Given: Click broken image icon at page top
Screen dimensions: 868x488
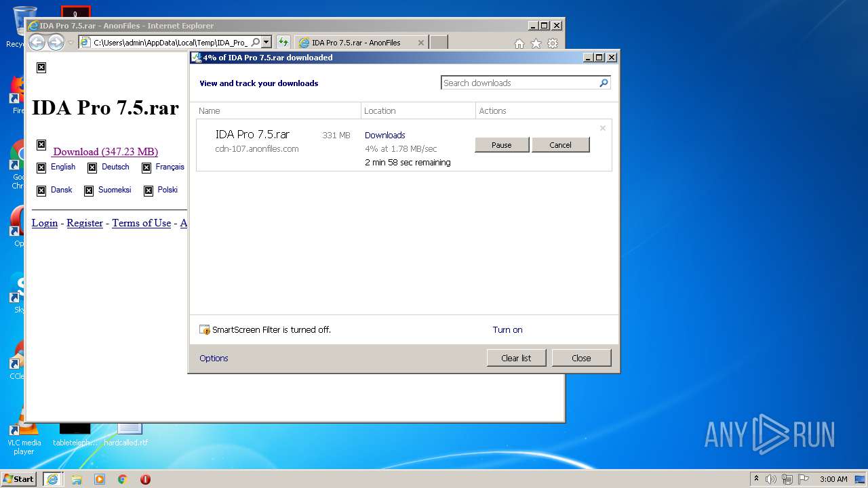Looking at the screenshot, I should pos(41,67).
